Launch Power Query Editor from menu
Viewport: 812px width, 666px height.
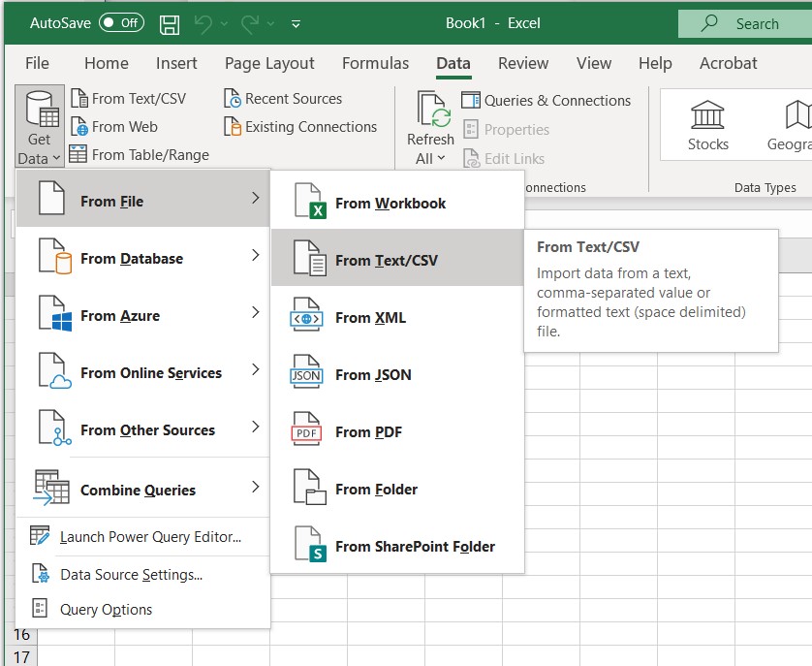[x=143, y=536]
